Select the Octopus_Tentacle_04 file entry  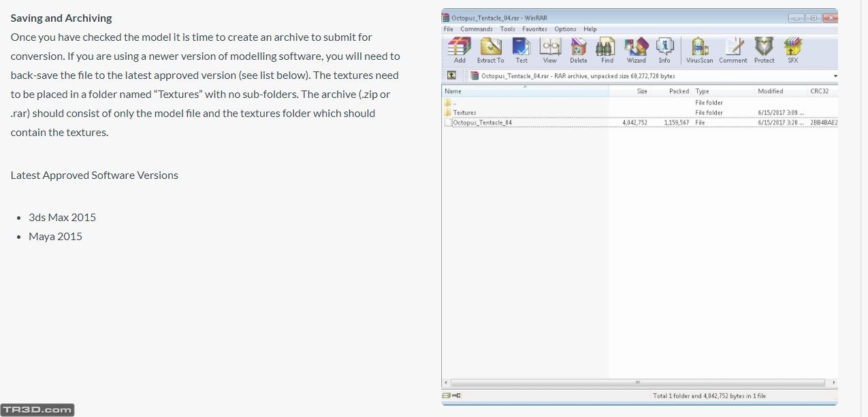click(482, 122)
